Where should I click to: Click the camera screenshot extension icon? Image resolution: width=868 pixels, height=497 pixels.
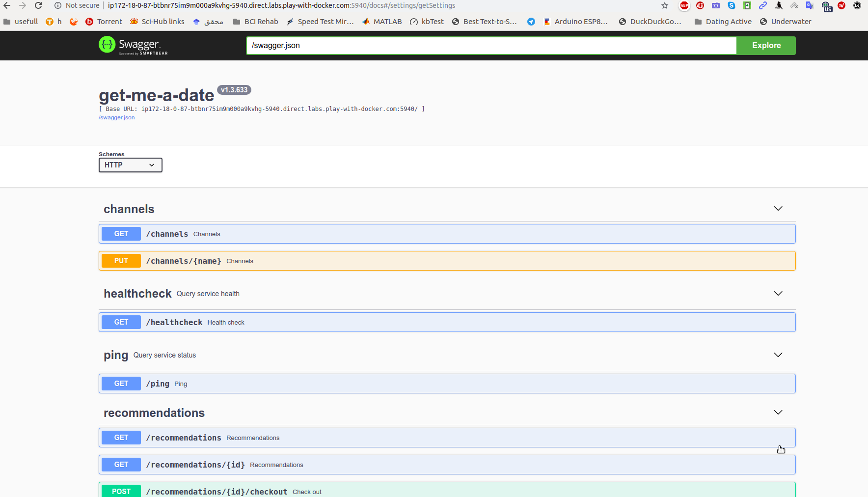pos(716,5)
